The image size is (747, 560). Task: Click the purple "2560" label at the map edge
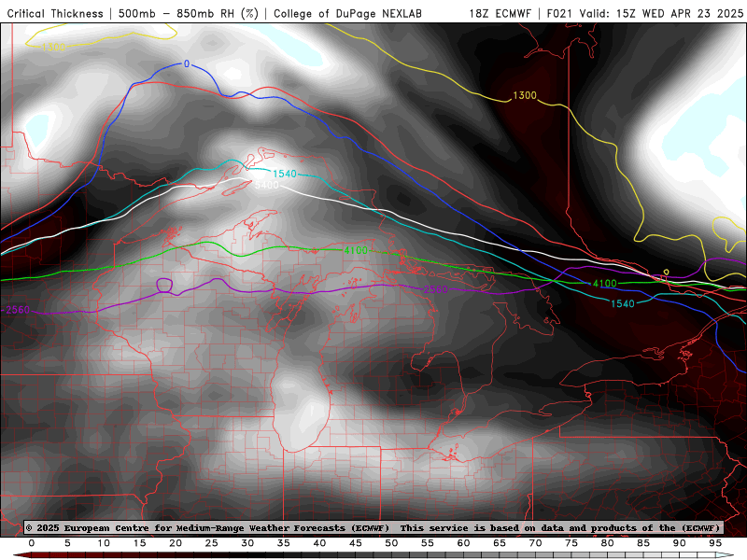coord(18,310)
